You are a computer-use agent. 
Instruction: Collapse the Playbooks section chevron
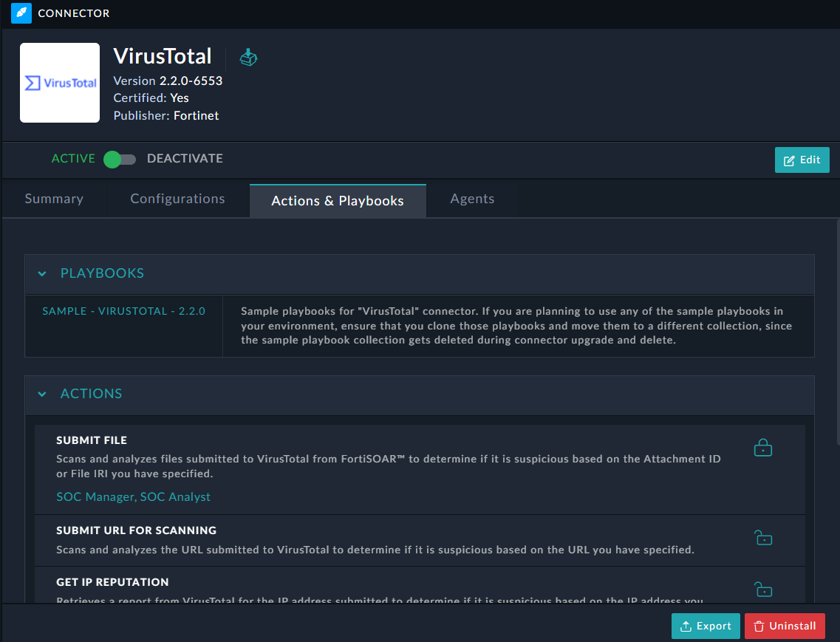click(42, 274)
